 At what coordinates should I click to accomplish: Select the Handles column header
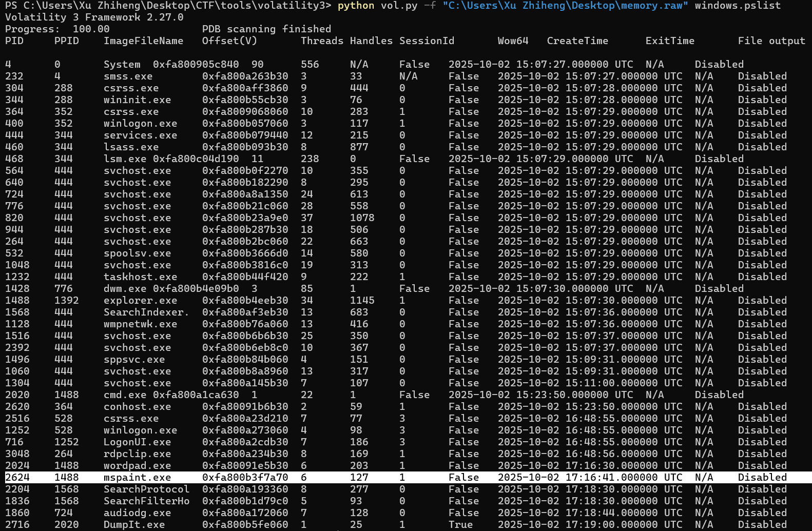(x=371, y=41)
